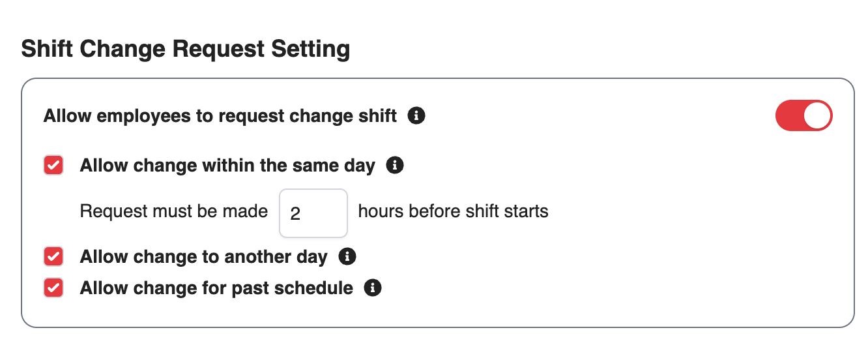Viewport: 868px width, 345px height.
Task: Click the white knob on the red toggle
Action: pos(817,116)
